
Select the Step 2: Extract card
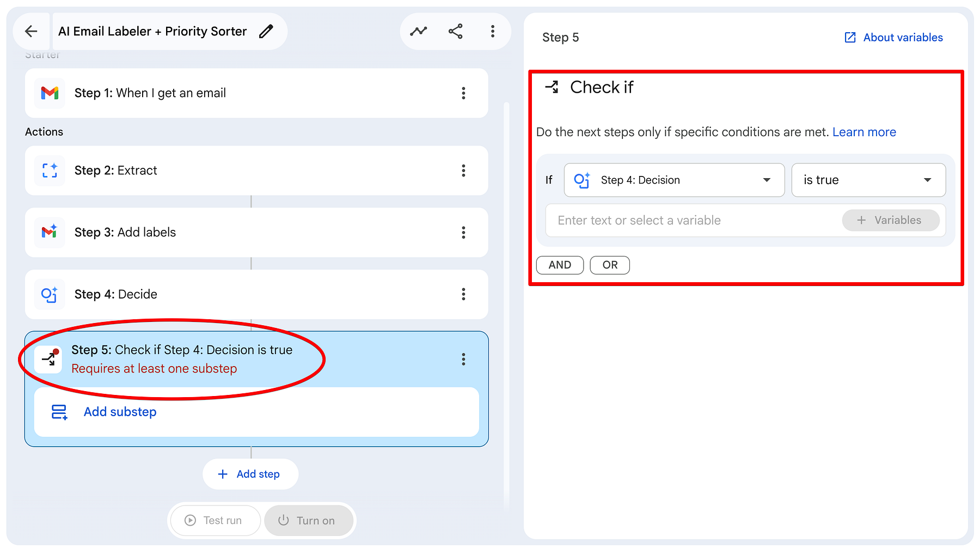click(256, 171)
